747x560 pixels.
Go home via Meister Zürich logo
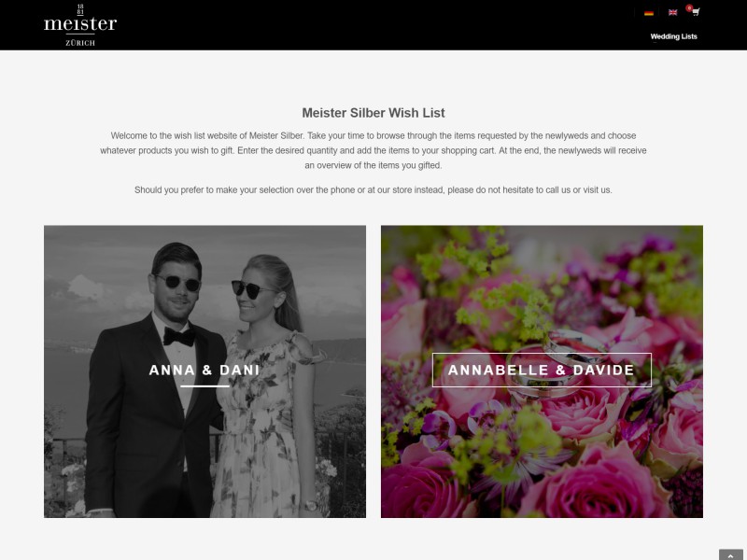pos(80,25)
